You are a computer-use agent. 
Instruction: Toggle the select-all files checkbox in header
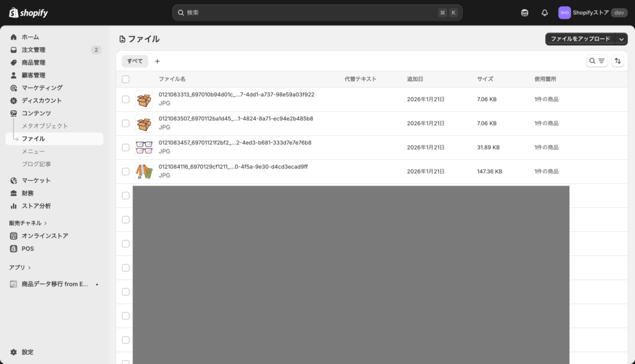[x=126, y=79]
